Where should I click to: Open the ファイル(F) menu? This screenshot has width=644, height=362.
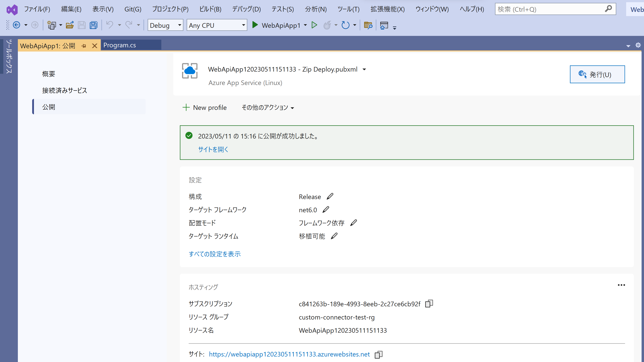pos(37,9)
